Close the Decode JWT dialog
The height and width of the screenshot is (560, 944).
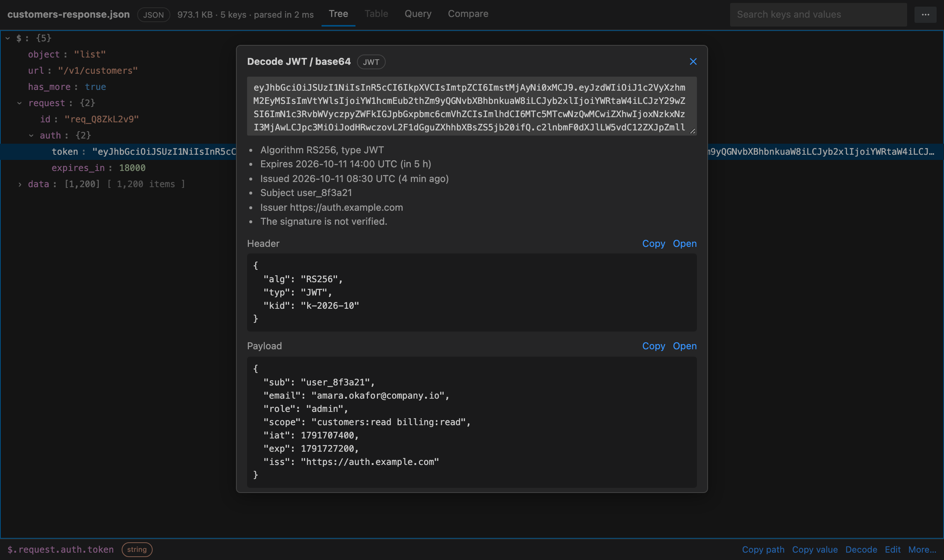pos(693,62)
